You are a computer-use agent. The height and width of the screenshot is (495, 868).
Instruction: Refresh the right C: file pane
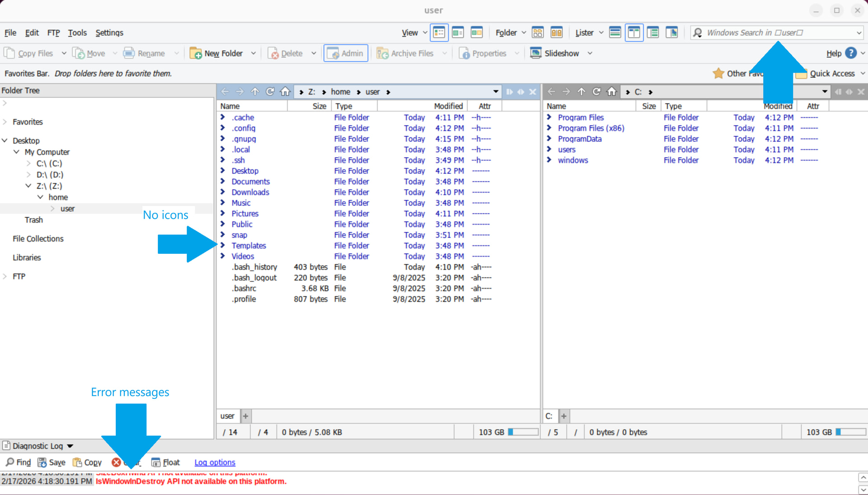pyautogui.click(x=596, y=92)
